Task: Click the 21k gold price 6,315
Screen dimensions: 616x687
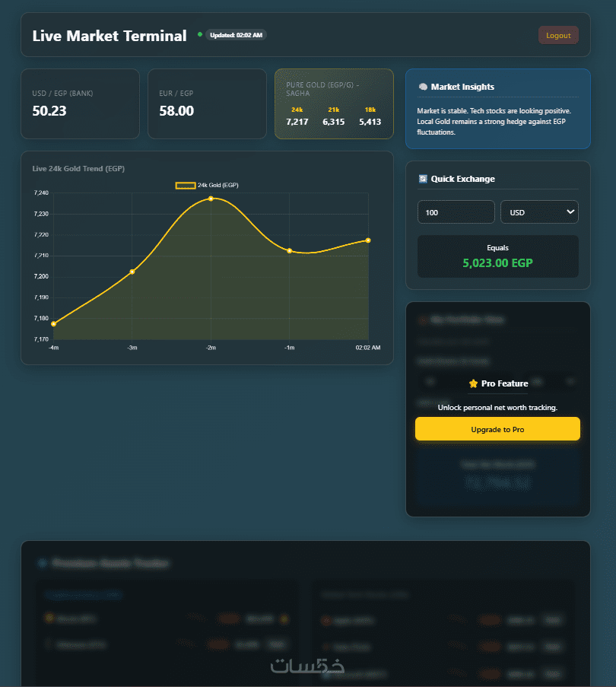Action: 334,122
